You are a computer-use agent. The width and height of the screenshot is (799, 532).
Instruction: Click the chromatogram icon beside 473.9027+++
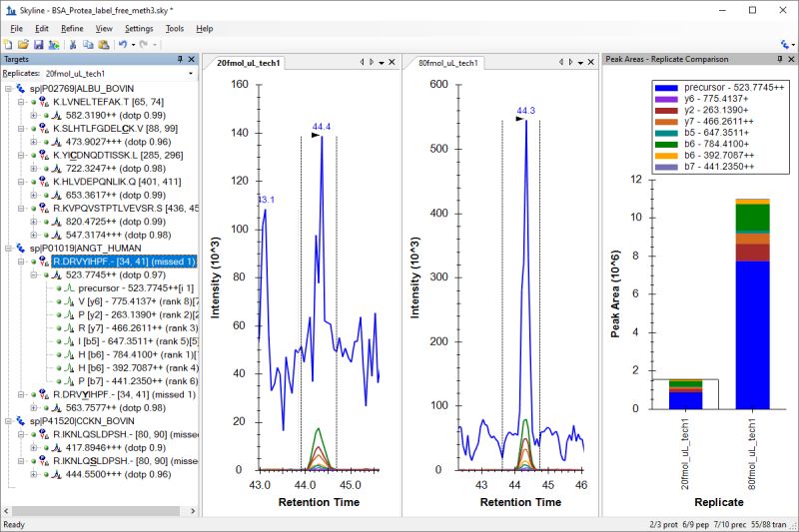57,142
